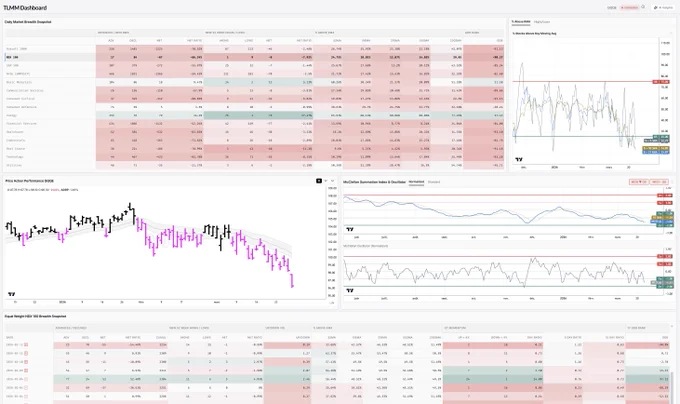
Task: Click the McClellan Summation Index & Oscillator title
Action: click(x=374, y=182)
